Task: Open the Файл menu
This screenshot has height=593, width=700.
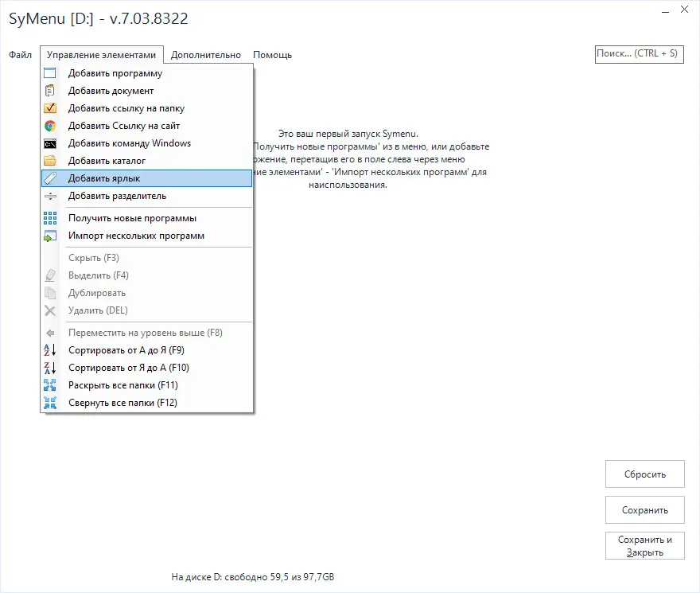Action: pos(21,55)
